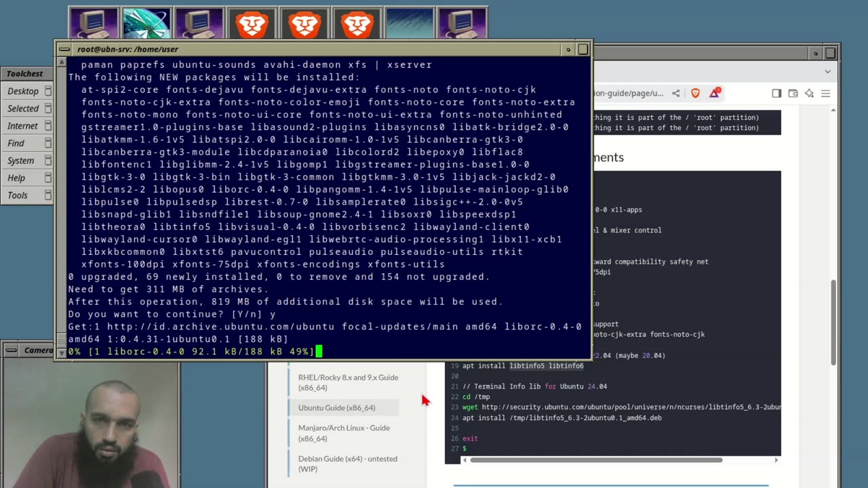Select the first minimized Brave lion icon
The height and width of the screenshot is (488, 868).
tap(252, 23)
